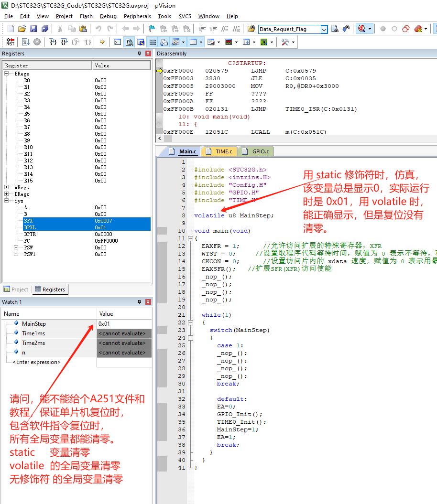Image resolution: width=437 pixels, height=504 pixels.
Task: Select the DPTR register row
Action: click(x=77, y=234)
